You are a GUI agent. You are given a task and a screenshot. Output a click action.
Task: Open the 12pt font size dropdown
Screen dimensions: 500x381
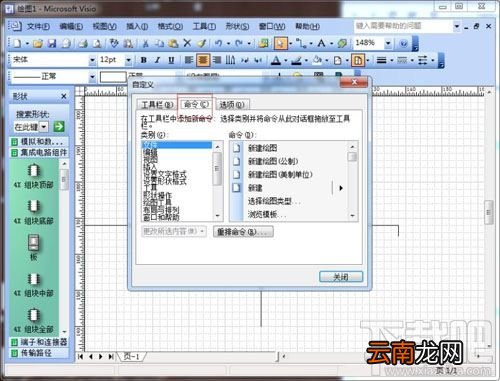[x=129, y=60]
